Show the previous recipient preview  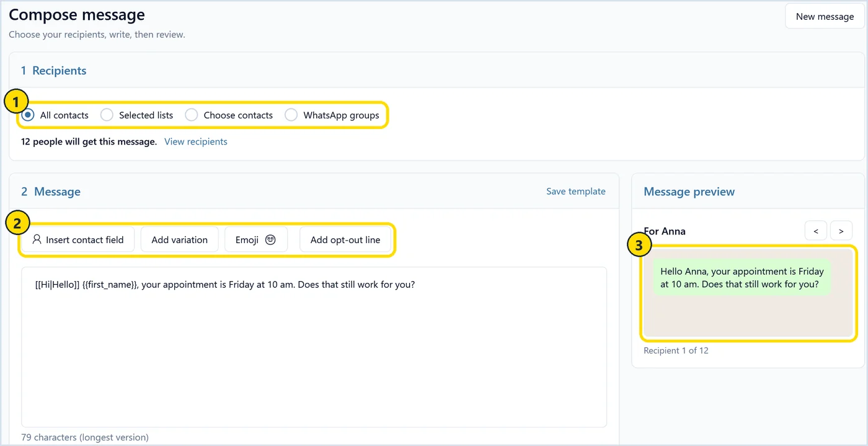point(816,231)
